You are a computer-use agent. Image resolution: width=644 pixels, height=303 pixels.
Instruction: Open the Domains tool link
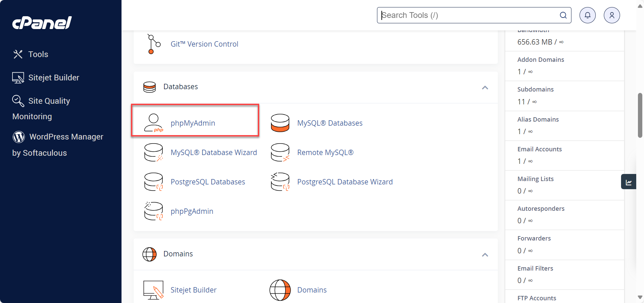point(312,290)
